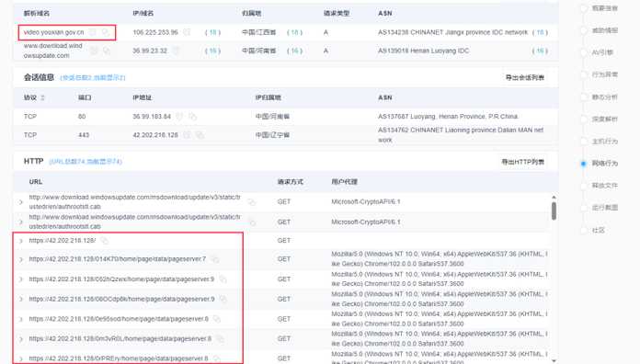This screenshot has height=364, width=640.
Task: Click the first Microsoft-CryptoAPI/6.1 user agent
Action: point(366,202)
